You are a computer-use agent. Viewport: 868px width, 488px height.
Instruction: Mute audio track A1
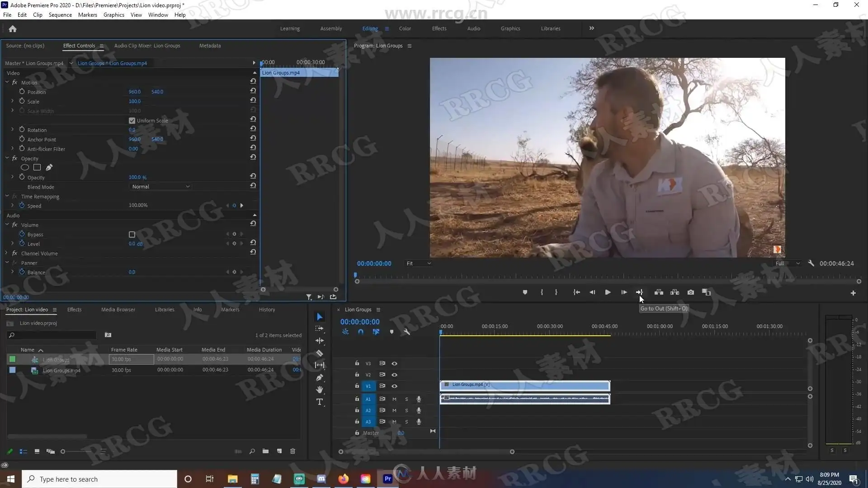[394, 399]
